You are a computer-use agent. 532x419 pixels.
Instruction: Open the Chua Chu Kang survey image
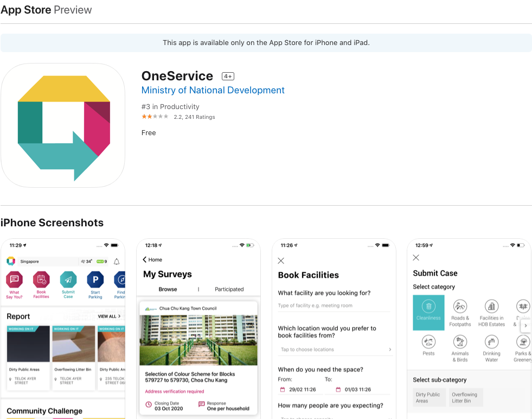click(x=198, y=340)
